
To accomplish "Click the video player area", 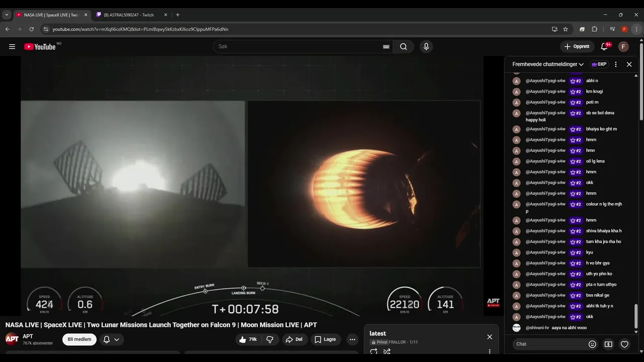I will (x=252, y=186).
